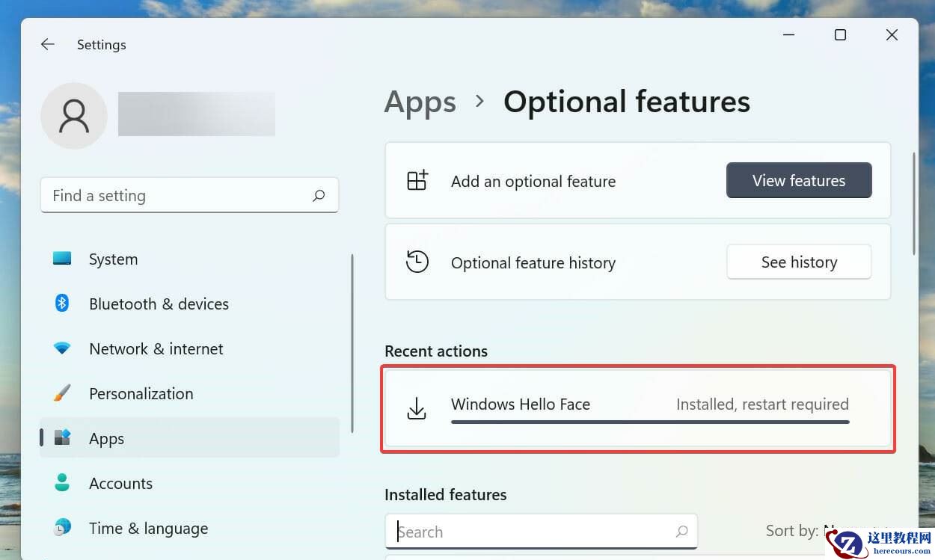Screen dimensions: 935x560
Task: Click the Bluetooth icon in sidebar
Action: (62, 304)
